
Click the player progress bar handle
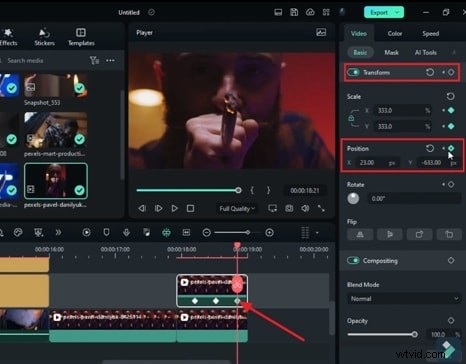238,190
